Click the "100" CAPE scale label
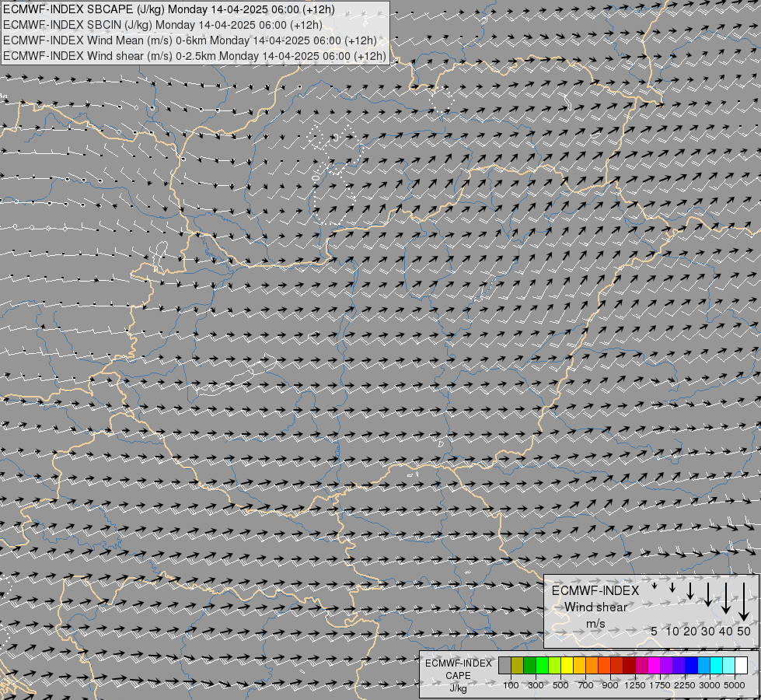The image size is (761, 700). [511, 685]
